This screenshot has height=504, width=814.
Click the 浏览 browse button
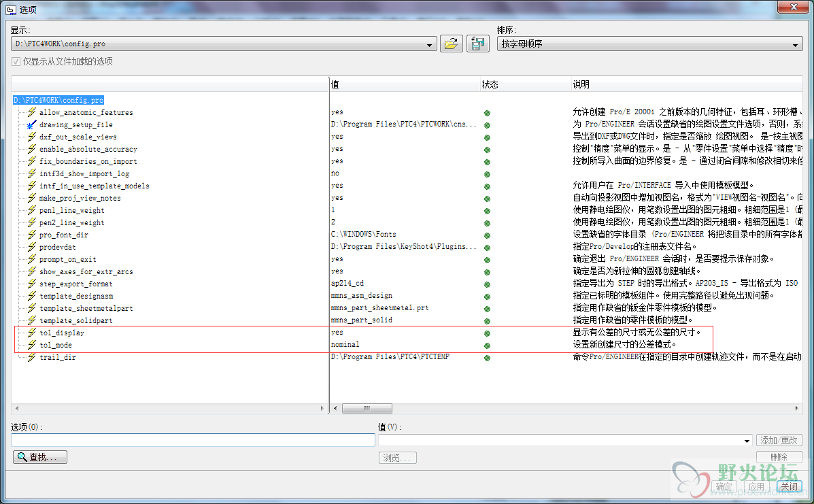click(398, 457)
